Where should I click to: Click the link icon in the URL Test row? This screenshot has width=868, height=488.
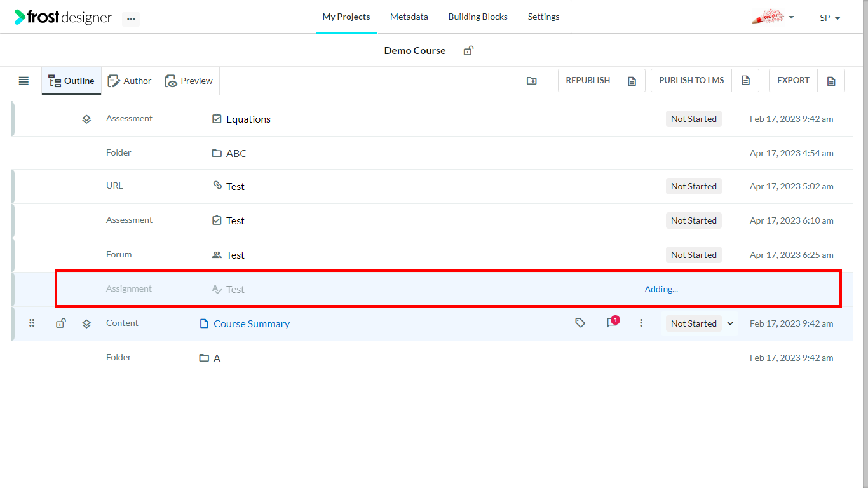[x=217, y=186]
